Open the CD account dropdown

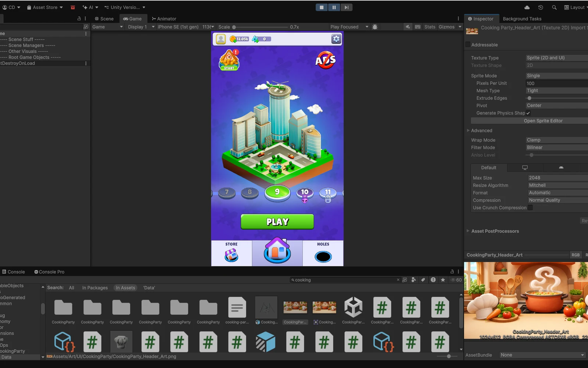point(11,7)
